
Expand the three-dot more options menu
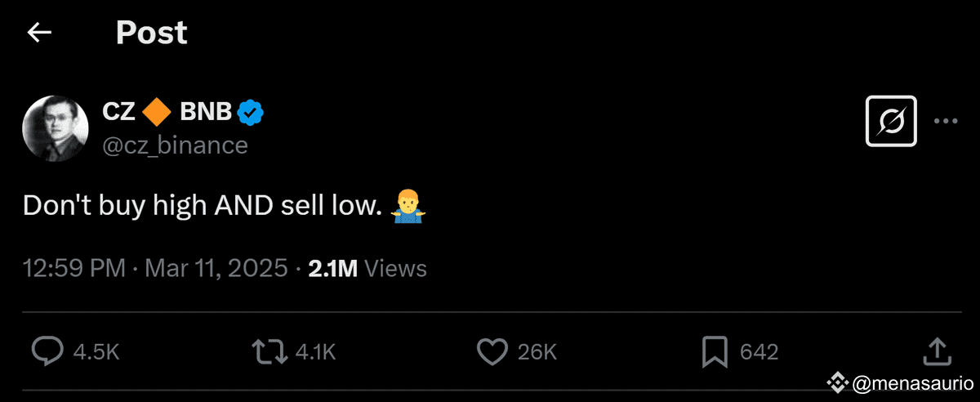(x=945, y=121)
